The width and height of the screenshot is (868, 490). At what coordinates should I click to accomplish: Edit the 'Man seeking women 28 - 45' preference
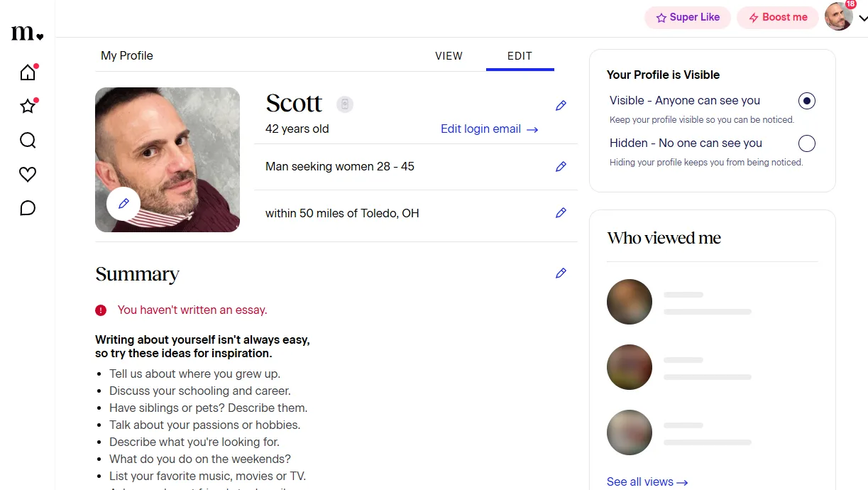click(x=561, y=167)
